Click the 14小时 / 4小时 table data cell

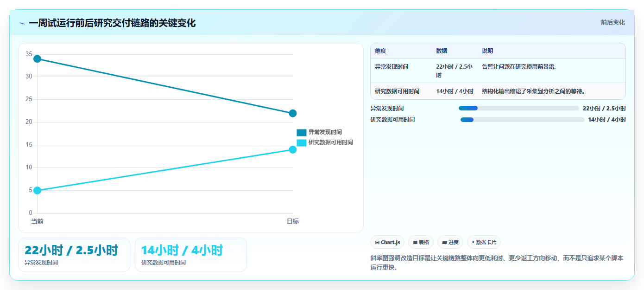click(x=455, y=91)
